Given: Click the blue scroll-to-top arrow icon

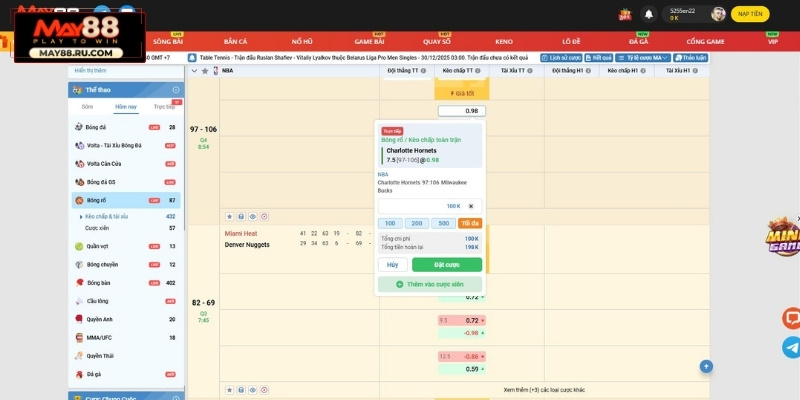Looking at the screenshot, I should (x=708, y=368).
